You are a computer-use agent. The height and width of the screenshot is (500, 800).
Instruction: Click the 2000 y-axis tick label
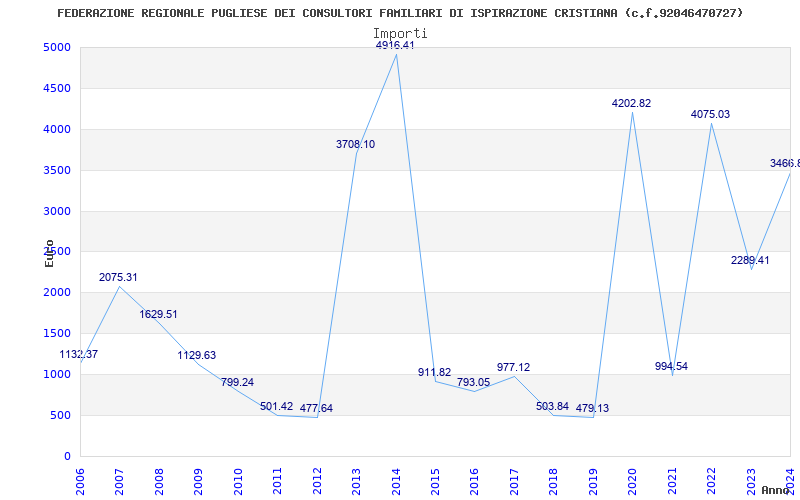point(57,292)
